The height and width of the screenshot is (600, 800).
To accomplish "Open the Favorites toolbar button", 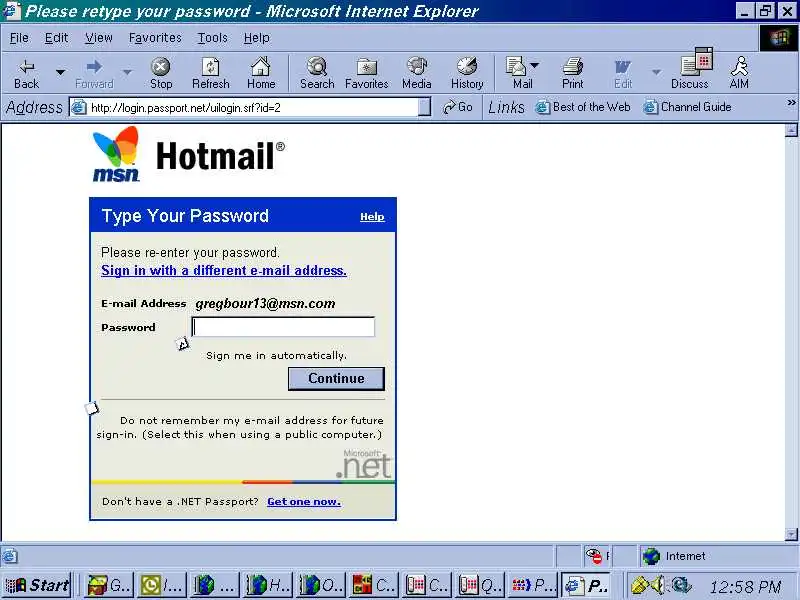I will point(366,72).
